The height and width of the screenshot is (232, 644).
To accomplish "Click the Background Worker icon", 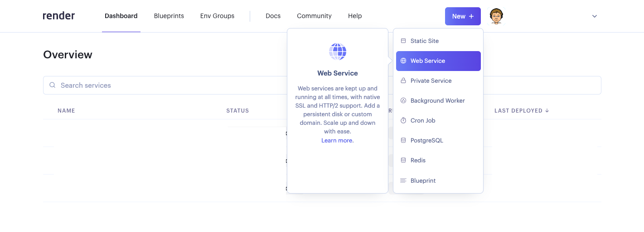I will tap(403, 100).
